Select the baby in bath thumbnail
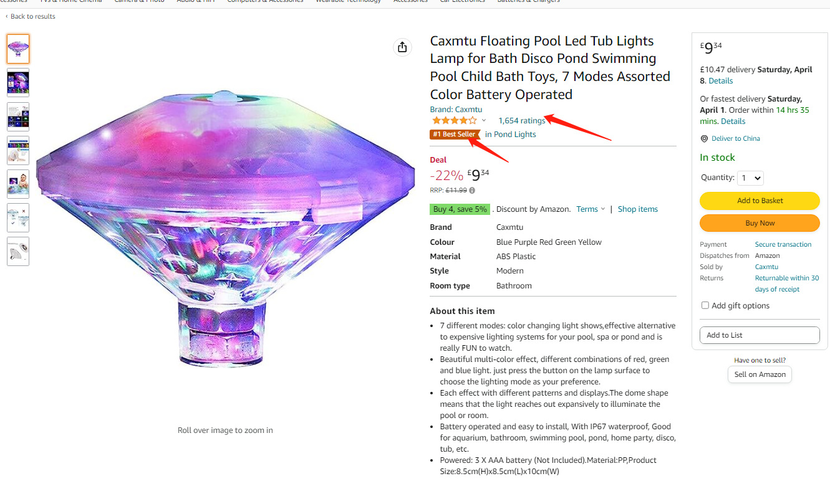The image size is (830, 504). pos(18,184)
